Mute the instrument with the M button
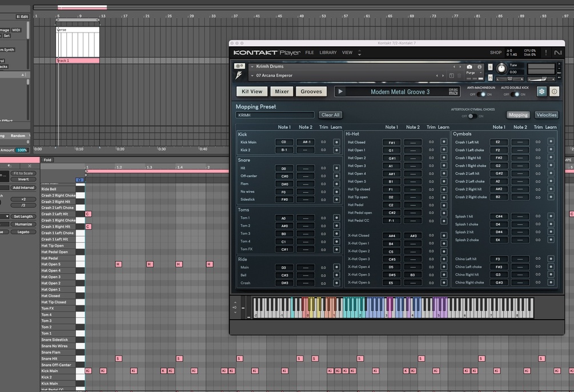Screen dimensions: 574x392 490,78
